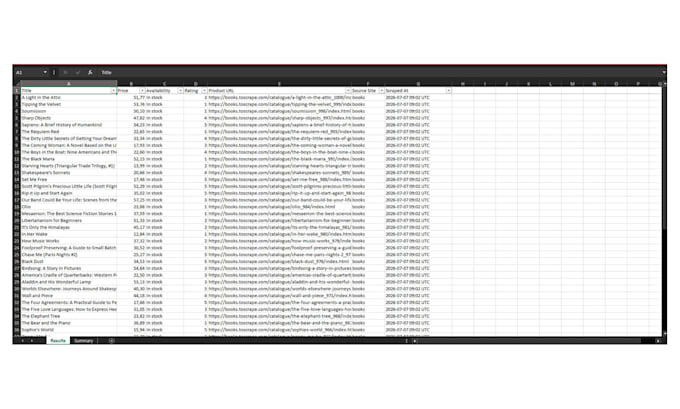Screen dimensions: 680x409
Task: Select column B header
Action: [x=131, y=84]
